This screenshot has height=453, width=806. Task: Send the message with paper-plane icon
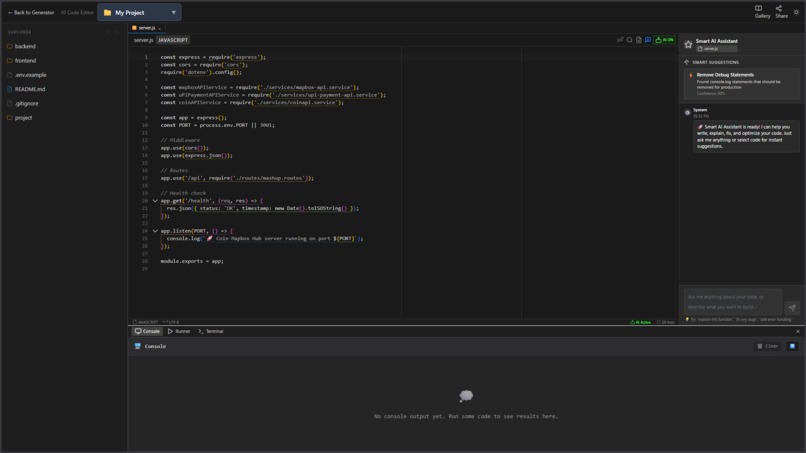coord(792,307)
